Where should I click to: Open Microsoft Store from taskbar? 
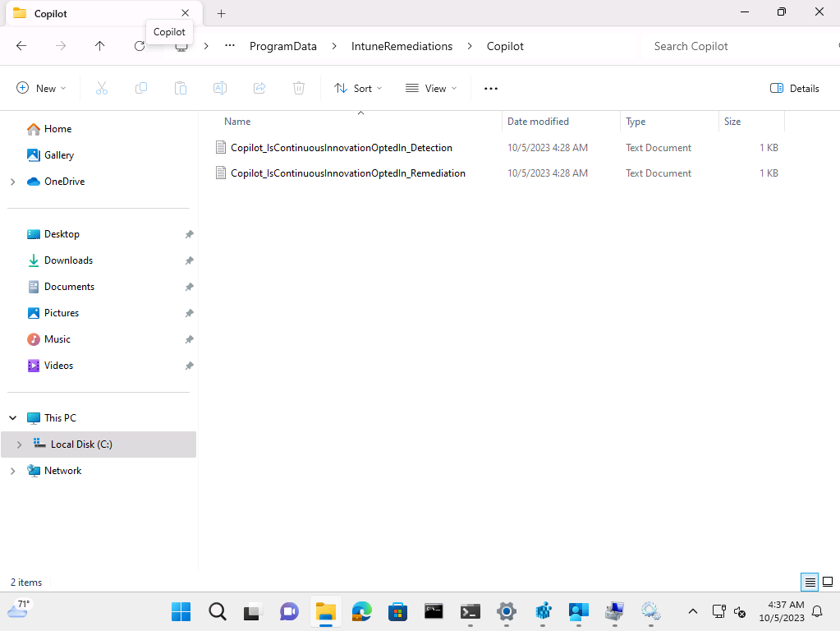397,611
